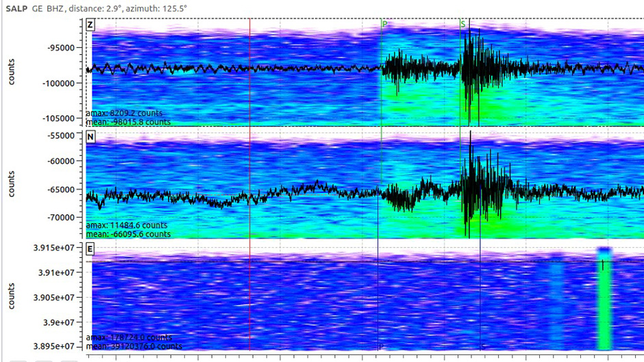Select the green S pick marker label
The height and width of the screenshot is (362, 644).
coord(463,24)
